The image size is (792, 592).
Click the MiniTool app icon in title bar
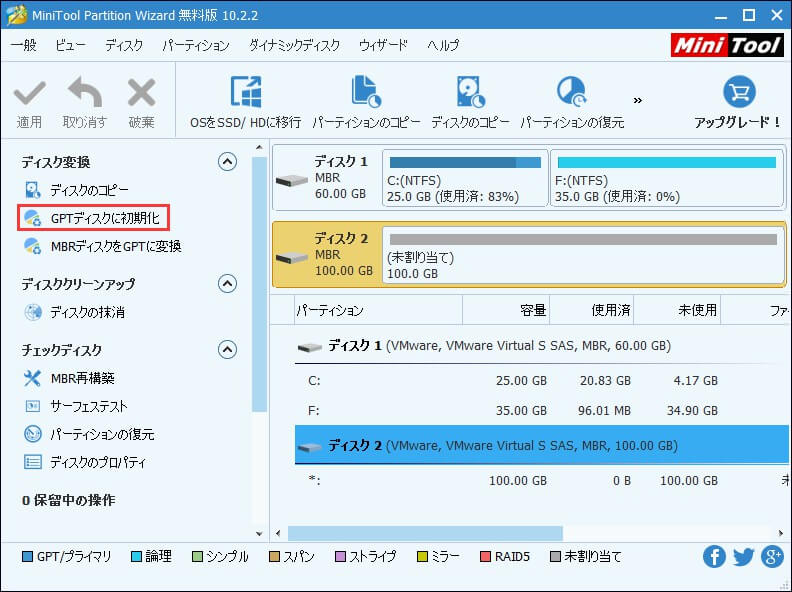[x=16, y=15]
